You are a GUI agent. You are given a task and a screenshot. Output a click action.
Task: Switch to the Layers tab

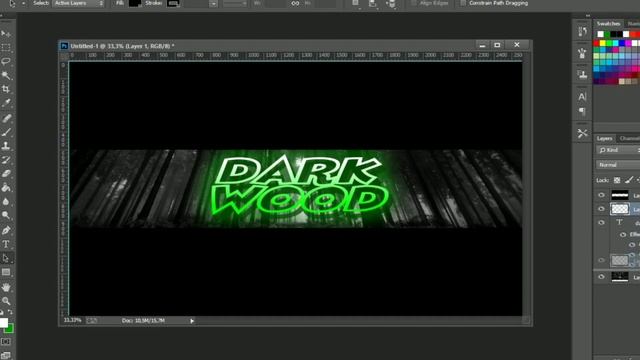tap(604, 138)
